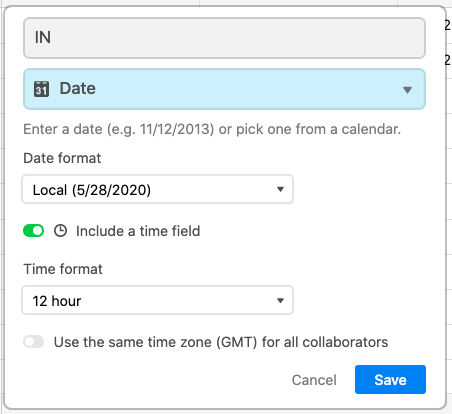
Task: Click the Time format heading
Action: click(x=63, y=269)
